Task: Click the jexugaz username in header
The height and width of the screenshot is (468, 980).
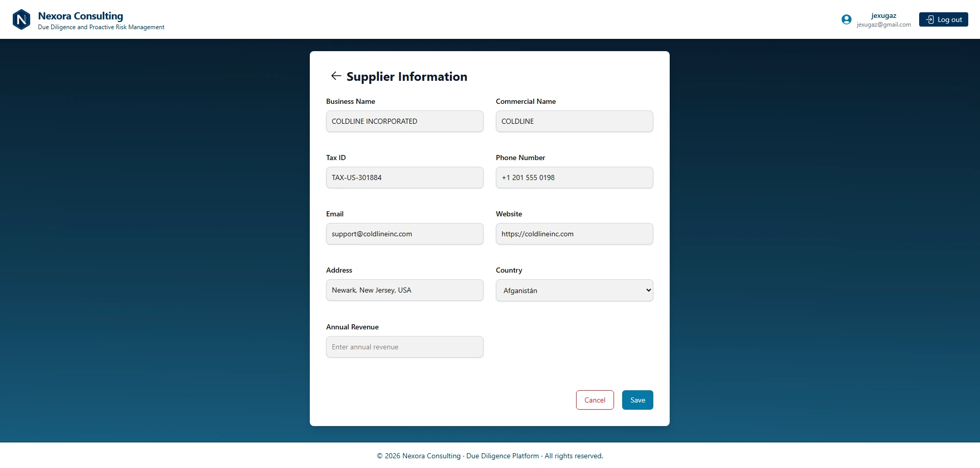Action: click(883, 15)
